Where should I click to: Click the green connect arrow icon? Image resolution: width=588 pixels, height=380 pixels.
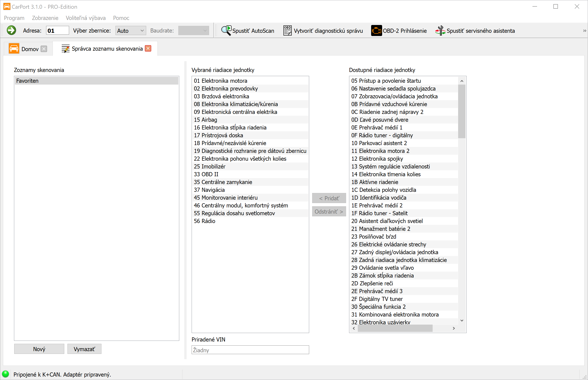[x=11, y=30]
